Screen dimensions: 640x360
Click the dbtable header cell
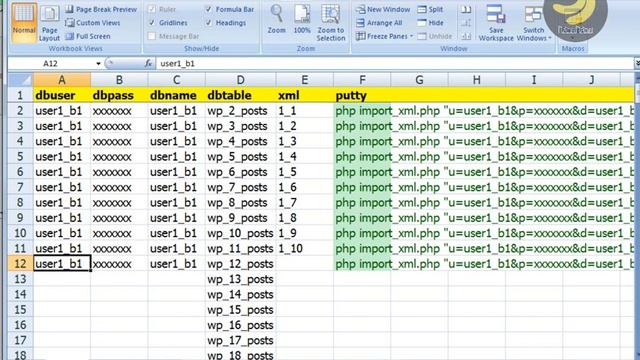(x=240, y=95)
